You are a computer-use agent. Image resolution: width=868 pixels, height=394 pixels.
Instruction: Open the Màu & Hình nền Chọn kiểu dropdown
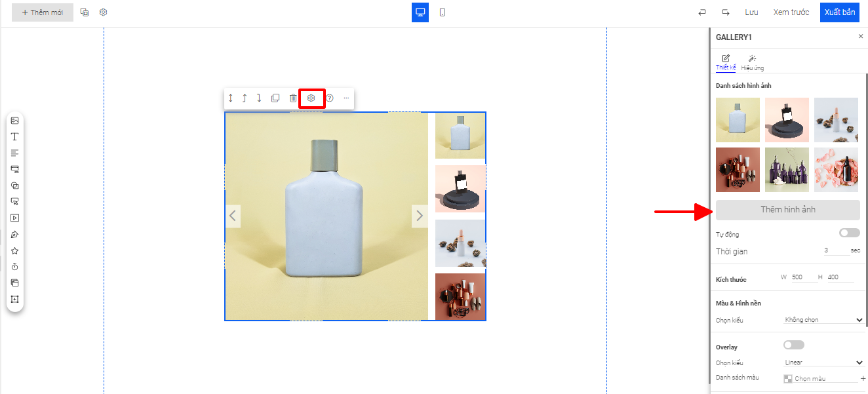click(823, 320)
